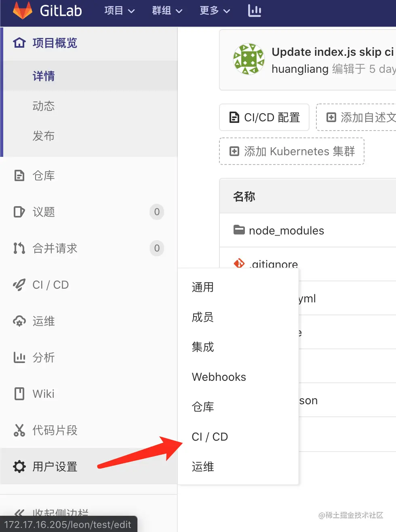Click the 分析 analytics chart icon
This screenshot has width=396, height=532.
pyautogui.click(x=19, y=357)
